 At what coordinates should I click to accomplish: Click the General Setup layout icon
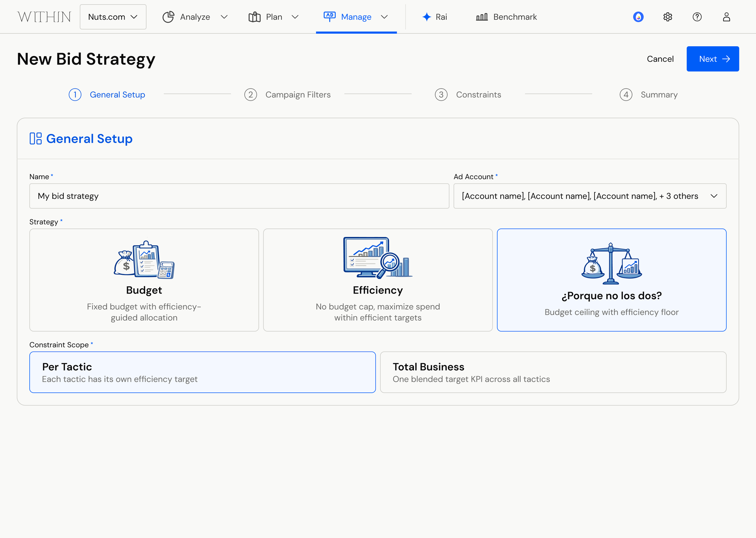pyautogui.click(x=35, y=139)
